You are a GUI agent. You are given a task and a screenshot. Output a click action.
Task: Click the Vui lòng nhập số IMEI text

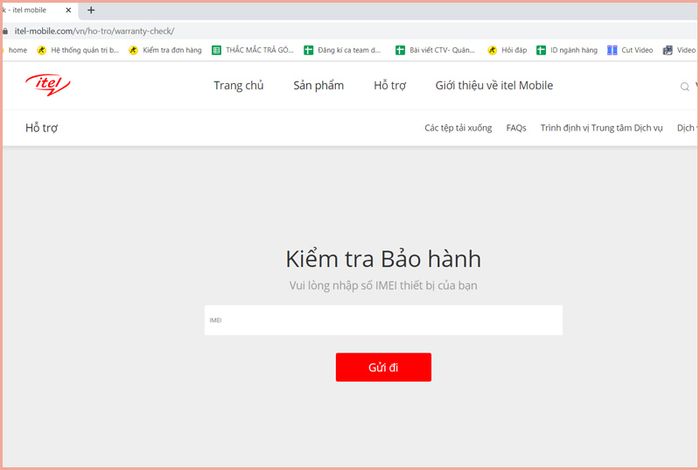coord(383,285)
